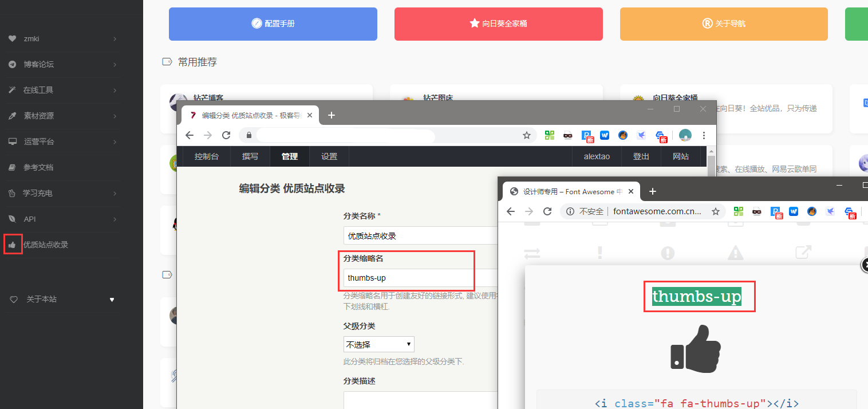Open the 管理 menu tab
This screenshot has height=409, width=868.
point(289,156)
